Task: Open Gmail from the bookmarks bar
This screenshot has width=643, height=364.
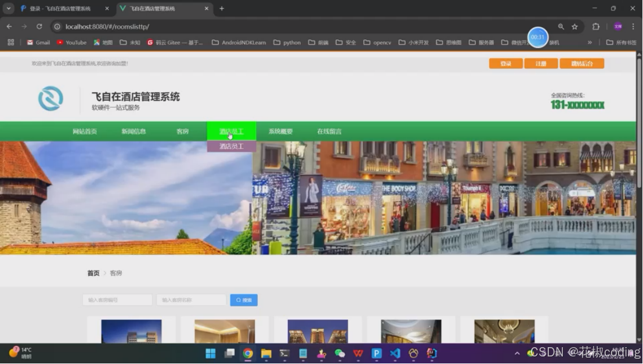Action: (x=37, y=42)
